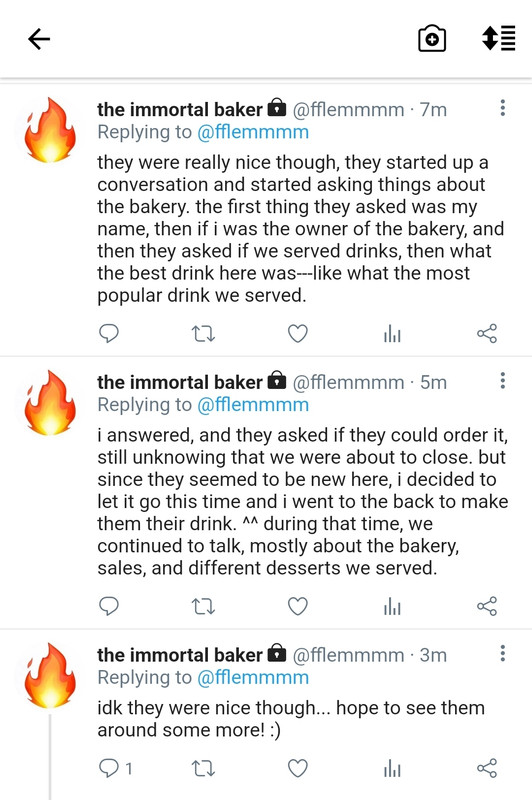Open the more options menu on 5m tweet
Image resolution: width=532 pixels, height=800 pixels.
503,381
